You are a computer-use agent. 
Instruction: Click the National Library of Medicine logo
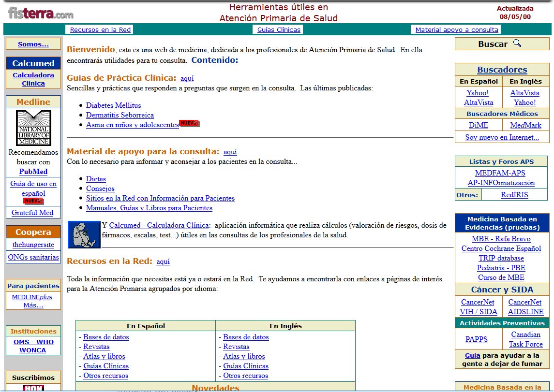(x=33, y=128)
